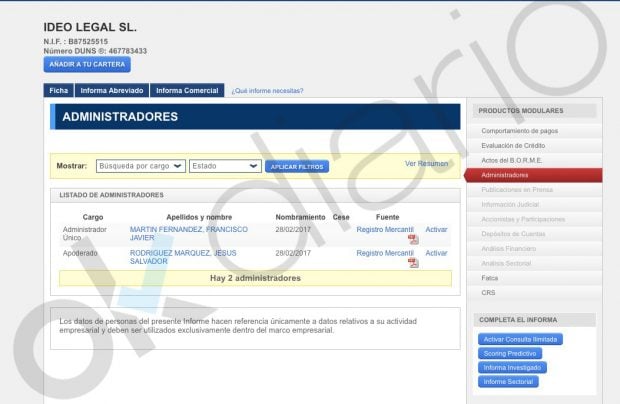Select the Informa Comercial tab
The image size is (620, 404).
click(x=187, y=91)
